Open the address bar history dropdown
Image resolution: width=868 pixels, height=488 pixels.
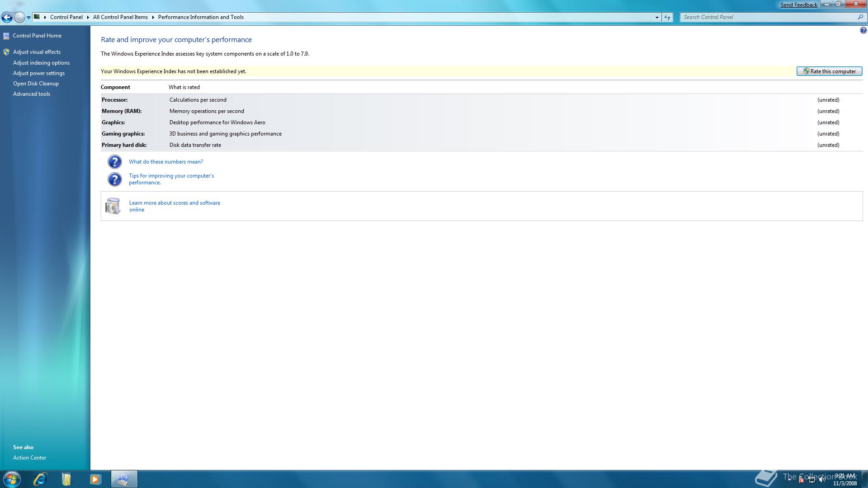coord(657,17)
